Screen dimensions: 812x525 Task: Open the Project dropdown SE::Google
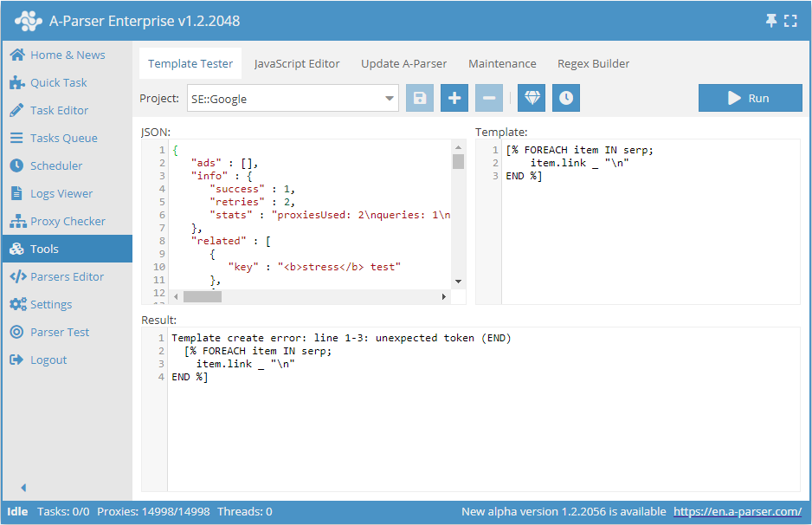(x=293, y=99)
